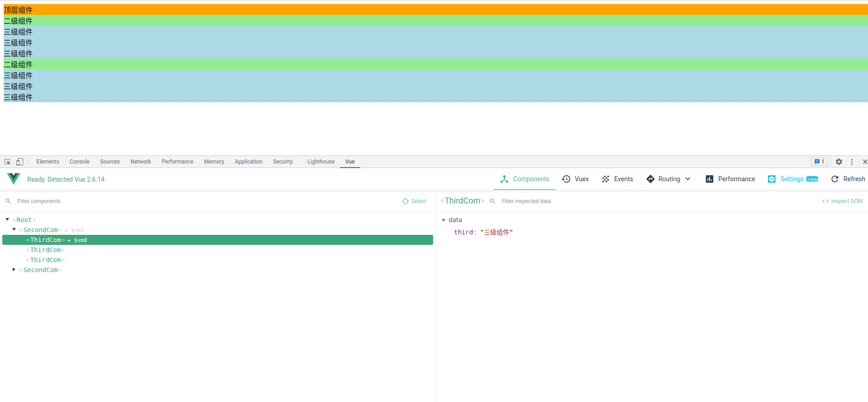Click the target icon of Select
The height and width of the screenshot is (402, 868).
[x=405, y=201]
